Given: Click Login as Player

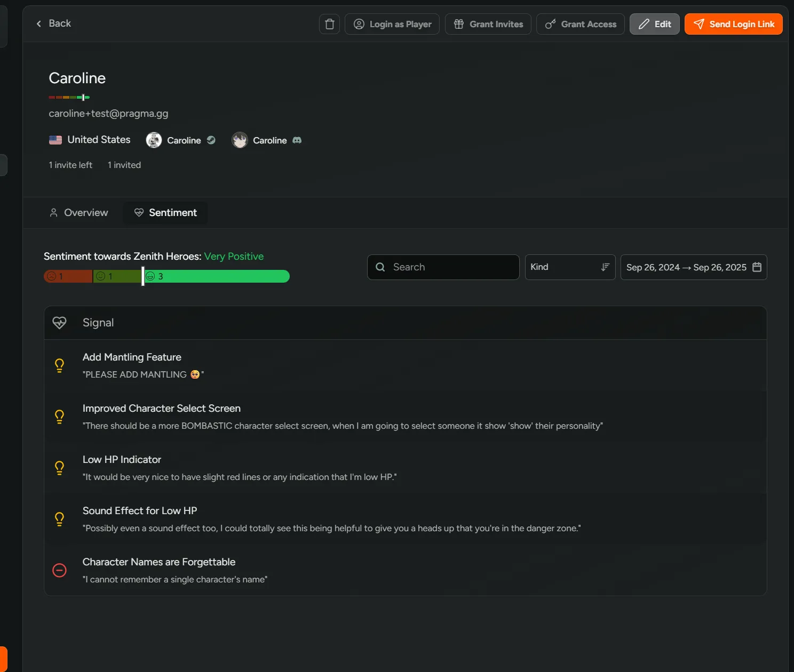Looking at the screenshot, I should [392, 23].
